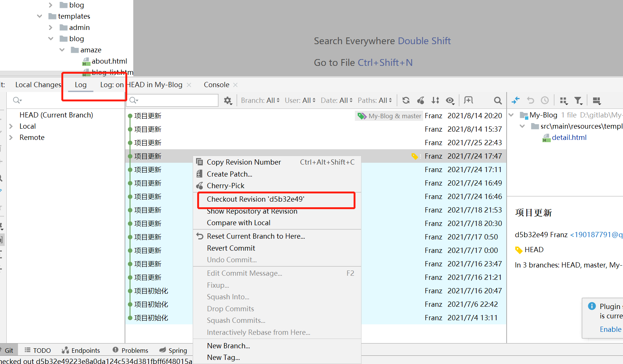The image size is (623, 364).
Task: Select Checkout Revision 'd5b32e49'
Action: [256, 199]
